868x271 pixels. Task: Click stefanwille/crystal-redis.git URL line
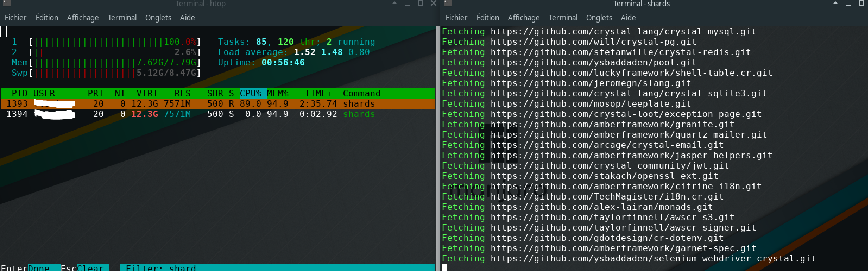[620, 52]
